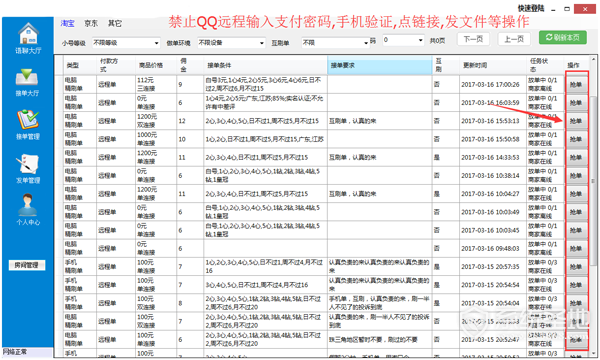Select condition text starting 1心,2心,日不过1

[264, 139]
